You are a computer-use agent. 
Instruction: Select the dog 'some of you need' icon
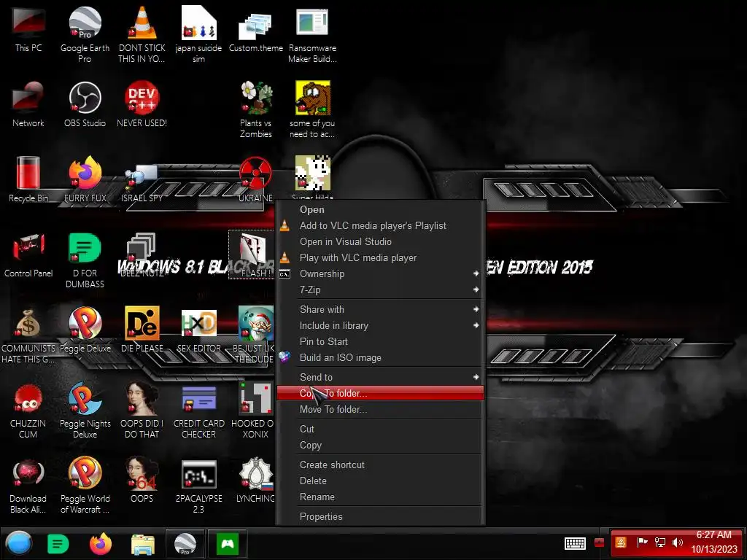[312, 109]
